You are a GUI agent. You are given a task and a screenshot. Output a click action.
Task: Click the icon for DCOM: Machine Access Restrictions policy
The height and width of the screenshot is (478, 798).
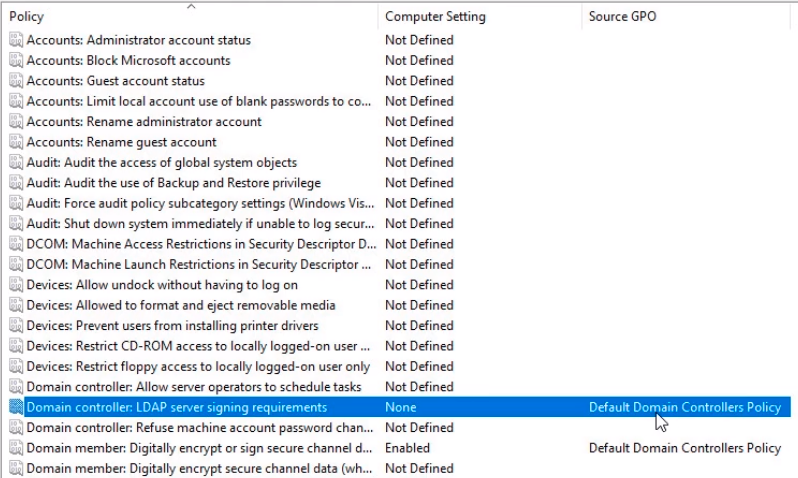(16, 244)
